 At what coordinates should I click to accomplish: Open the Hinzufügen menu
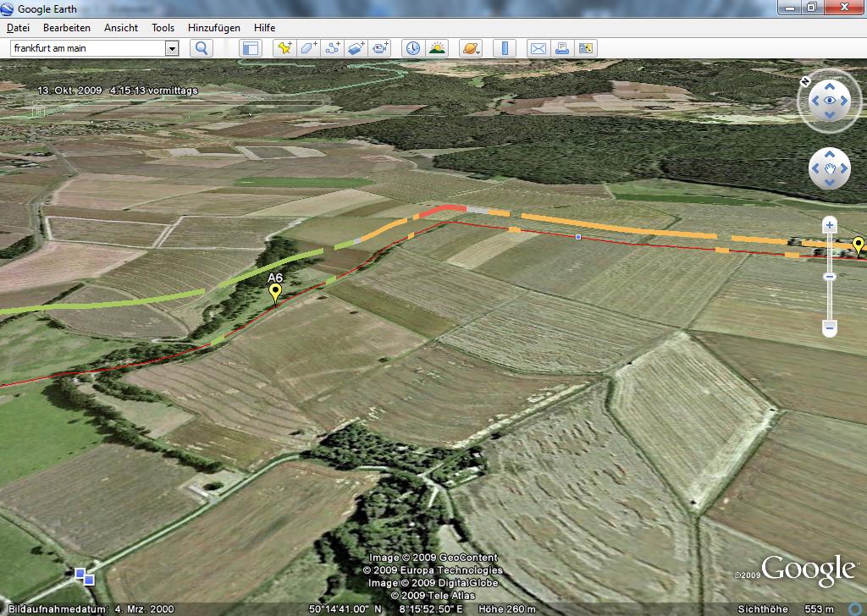(x=212, y=28)
